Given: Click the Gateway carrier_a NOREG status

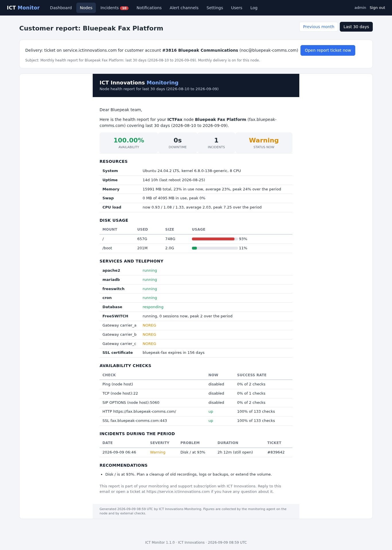Looking at the screenshot, I should click(x=149, y=325).
